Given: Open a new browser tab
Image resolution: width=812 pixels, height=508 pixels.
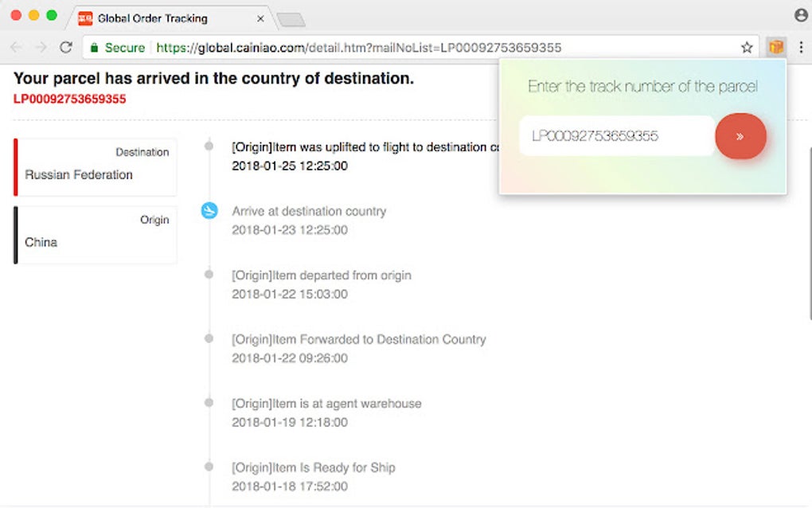Looking at the screenshot, I should 291,20.
